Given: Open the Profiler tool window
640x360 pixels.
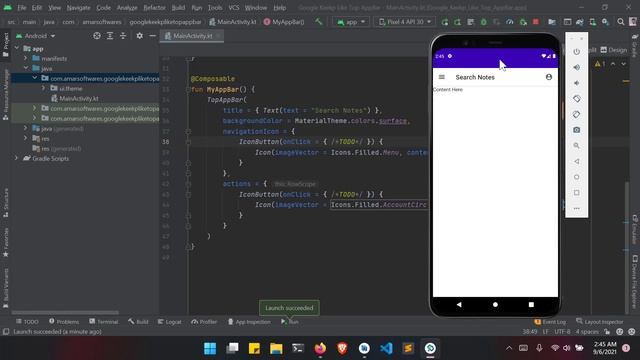Looking at the screenshot, I should point(204,322).
